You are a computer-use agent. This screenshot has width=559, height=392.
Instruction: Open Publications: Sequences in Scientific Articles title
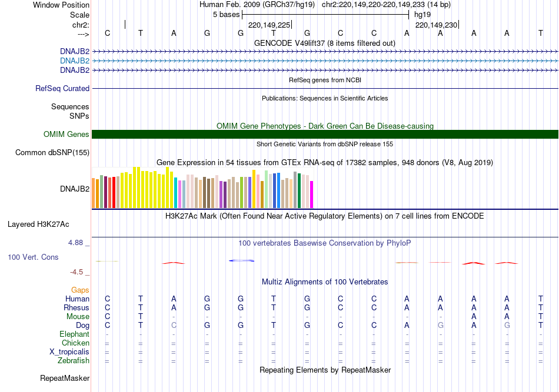click(x=325, y=98)
